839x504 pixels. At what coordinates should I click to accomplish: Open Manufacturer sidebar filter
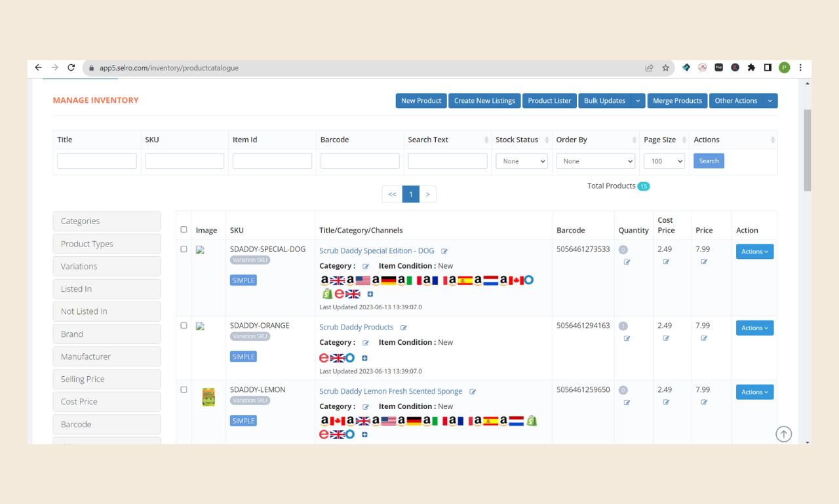click(107, 357)
